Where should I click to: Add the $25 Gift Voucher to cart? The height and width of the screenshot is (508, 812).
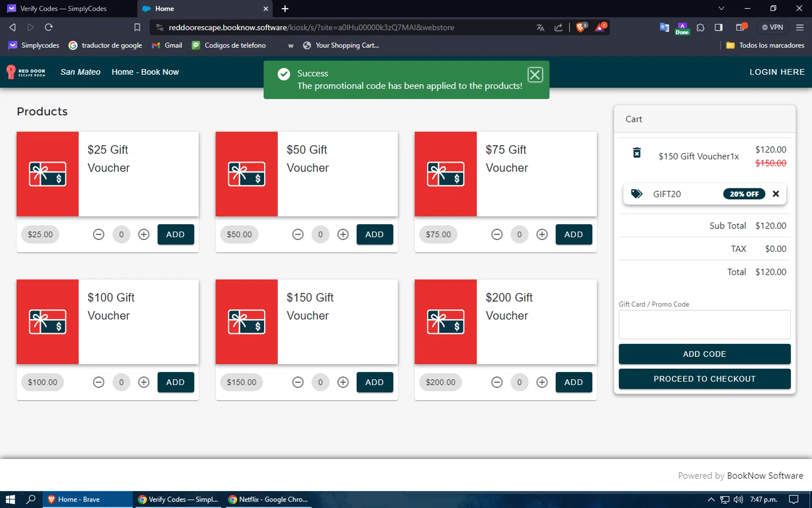[175, 235]
